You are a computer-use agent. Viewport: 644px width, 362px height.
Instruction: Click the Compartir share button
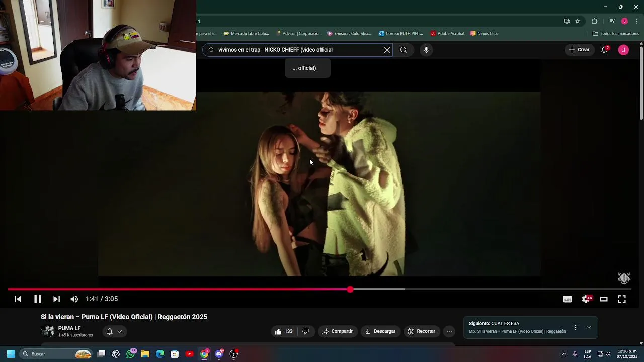(337, 331)
